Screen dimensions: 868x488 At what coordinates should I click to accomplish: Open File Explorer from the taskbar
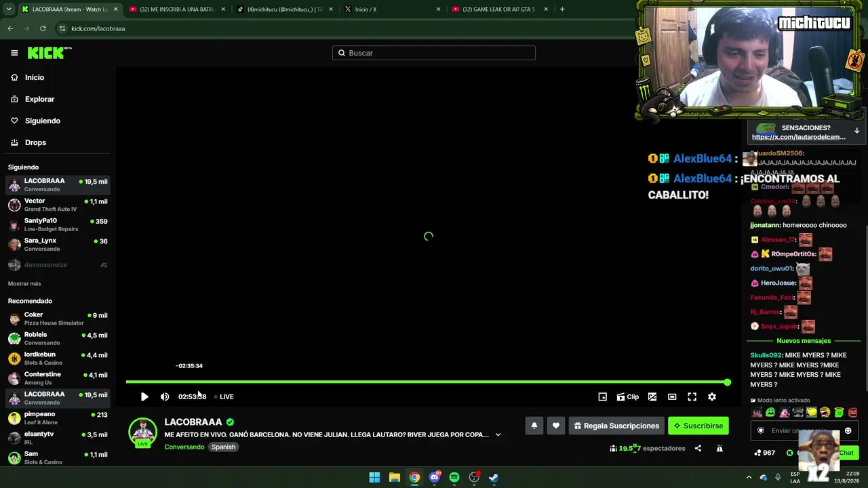tap(394, 477)
